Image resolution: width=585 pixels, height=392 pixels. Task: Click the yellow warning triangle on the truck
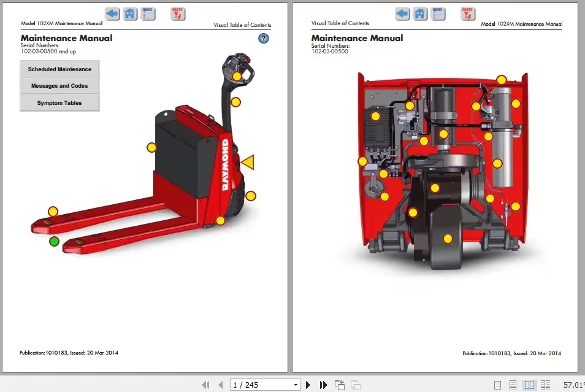248,162
